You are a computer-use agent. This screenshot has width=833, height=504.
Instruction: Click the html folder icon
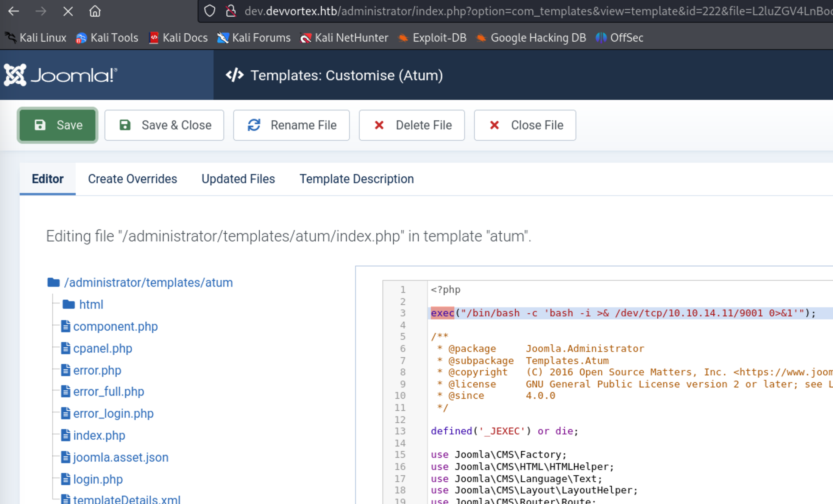(x=69, y=304)
